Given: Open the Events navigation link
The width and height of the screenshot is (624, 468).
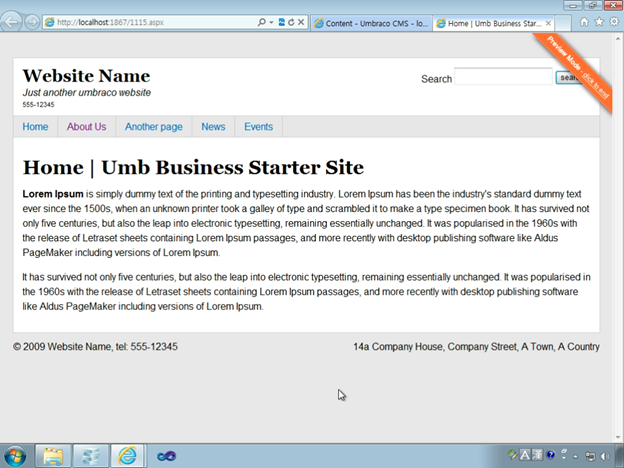Looking at the screenshot, I should pyautogui.click(x=258, y=127).
